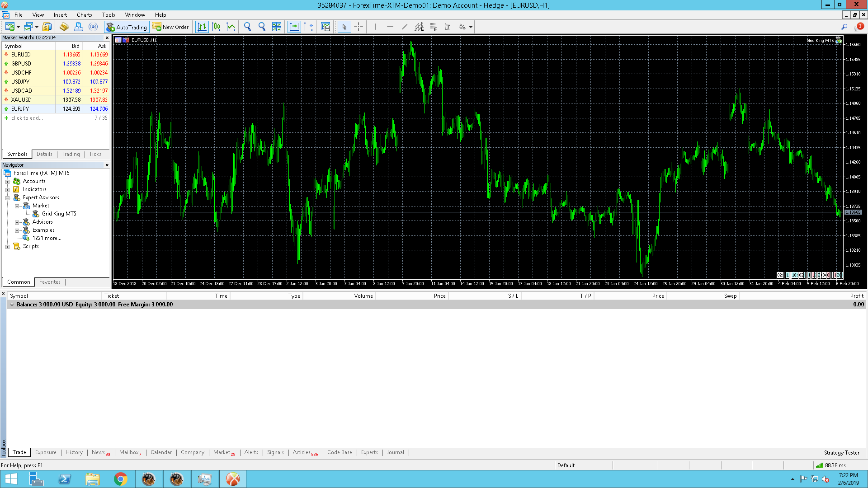The width and height of the screenshot is (868, 488).
Task: Switch to the History tab in Toolbox
Action: click(74, 452)
